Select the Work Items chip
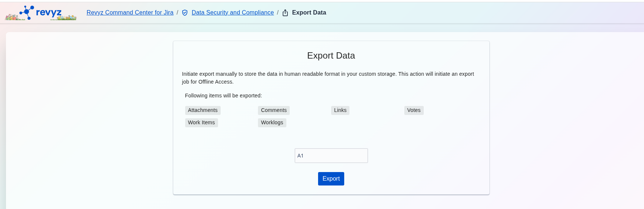This screenshot has height=209, width=644. click(201, 123)
